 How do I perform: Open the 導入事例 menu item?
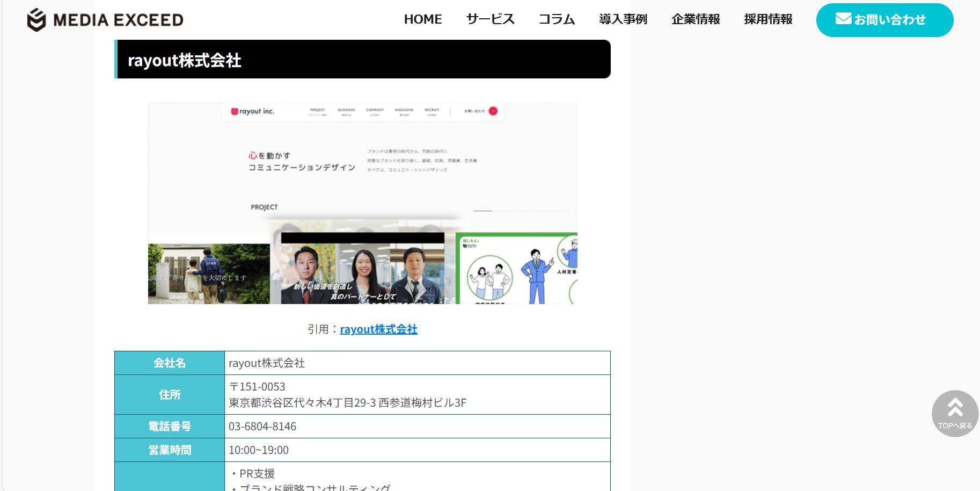pos(623,19)
